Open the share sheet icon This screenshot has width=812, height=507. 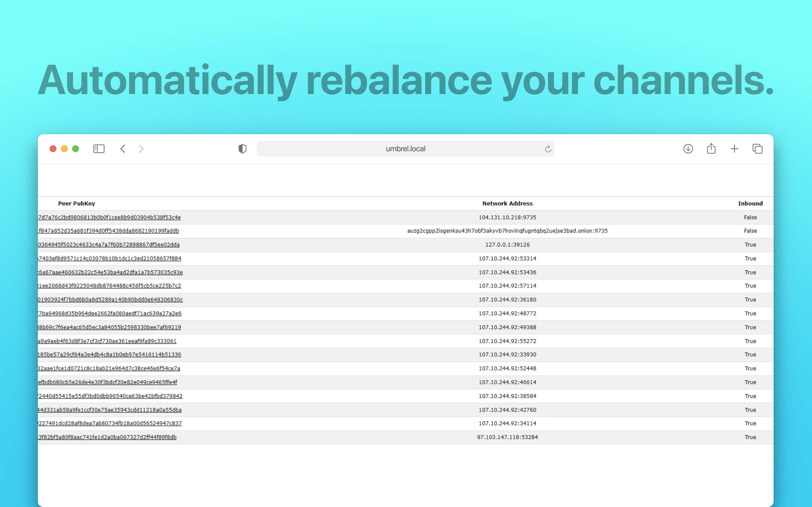711,148
